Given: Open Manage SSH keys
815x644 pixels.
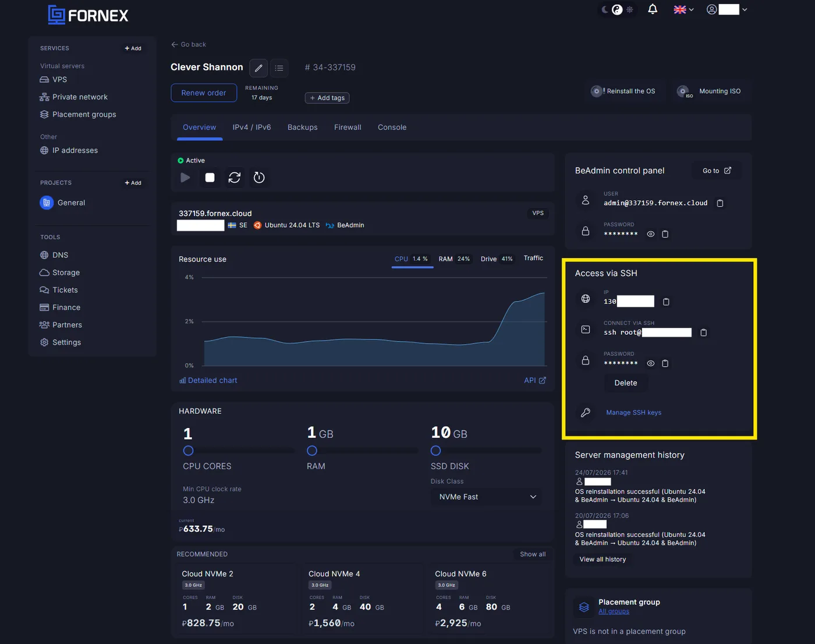Looking at the screenshot, I should (634, 412).
